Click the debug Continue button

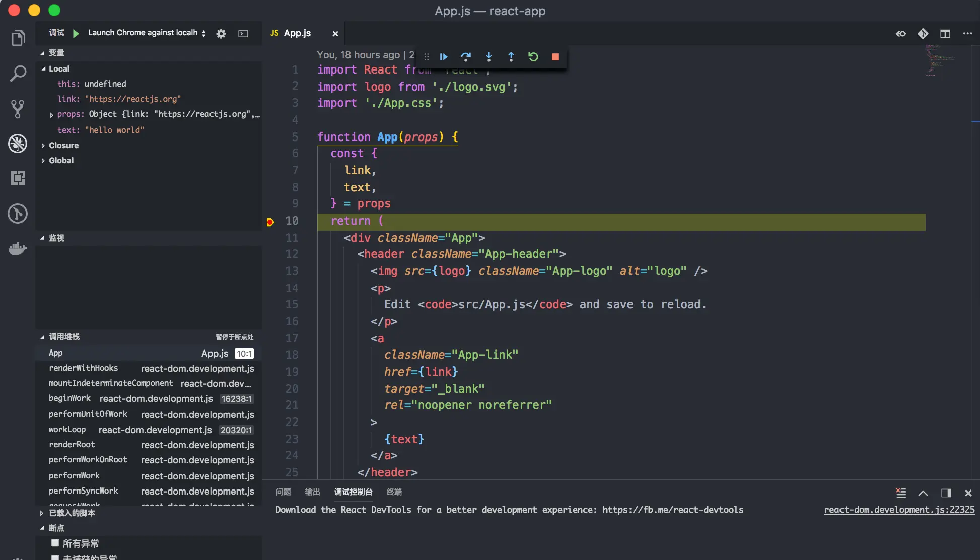444,57
